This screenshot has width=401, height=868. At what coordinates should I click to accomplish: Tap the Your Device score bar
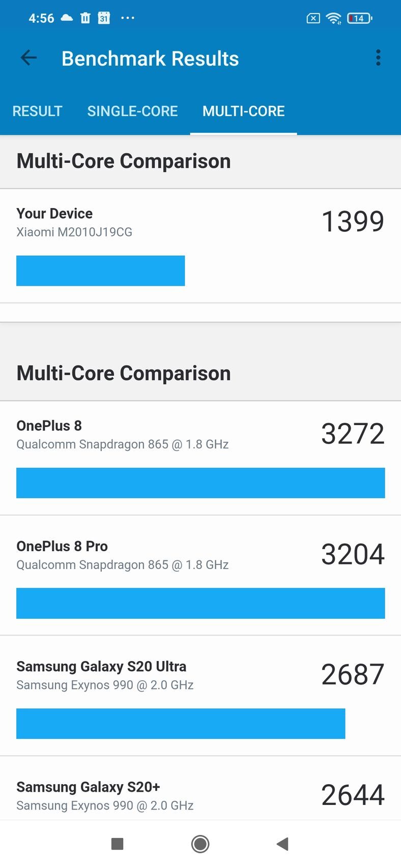tap(100, 271)
